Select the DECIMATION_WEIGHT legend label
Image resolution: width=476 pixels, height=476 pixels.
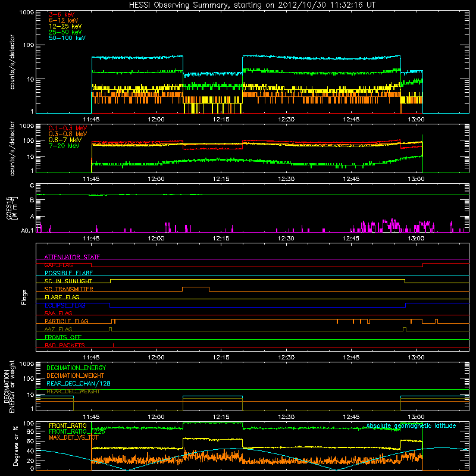tap(76, 375)
